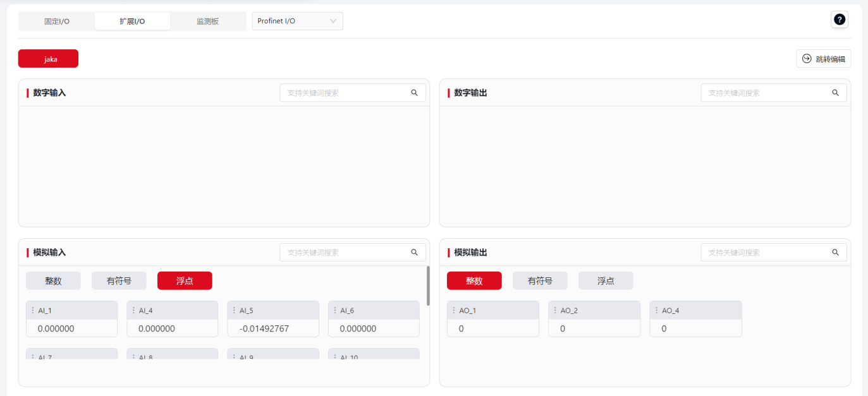Click the analog input panel scrollbar
The width and height of the screenshot is (868, 396).
[x=428, y=285]
